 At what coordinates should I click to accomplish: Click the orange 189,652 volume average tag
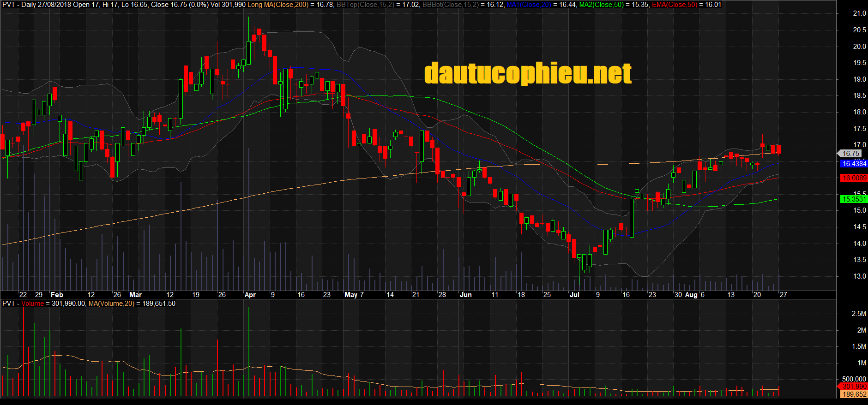[853, 394]
